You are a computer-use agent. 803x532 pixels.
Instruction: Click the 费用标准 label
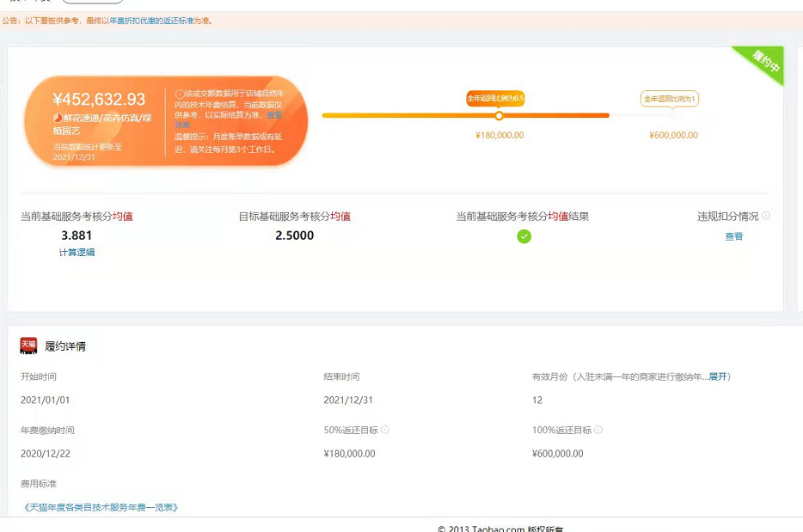click(39, 483)
